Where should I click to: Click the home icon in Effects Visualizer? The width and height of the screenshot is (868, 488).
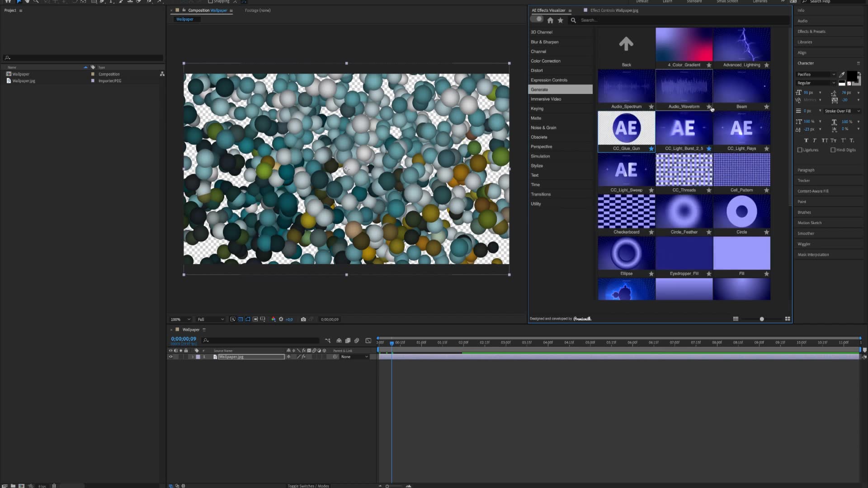[x=550, y=20]
